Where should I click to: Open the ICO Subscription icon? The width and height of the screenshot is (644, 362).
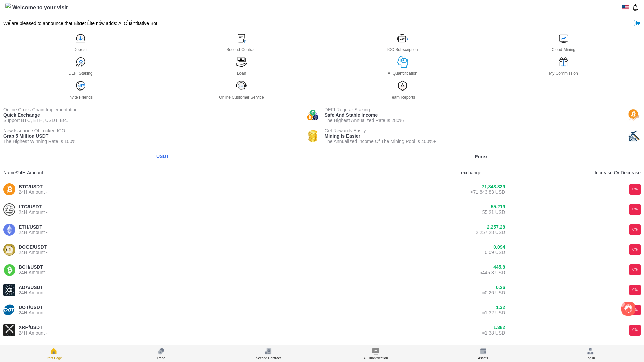coord(402,38)
